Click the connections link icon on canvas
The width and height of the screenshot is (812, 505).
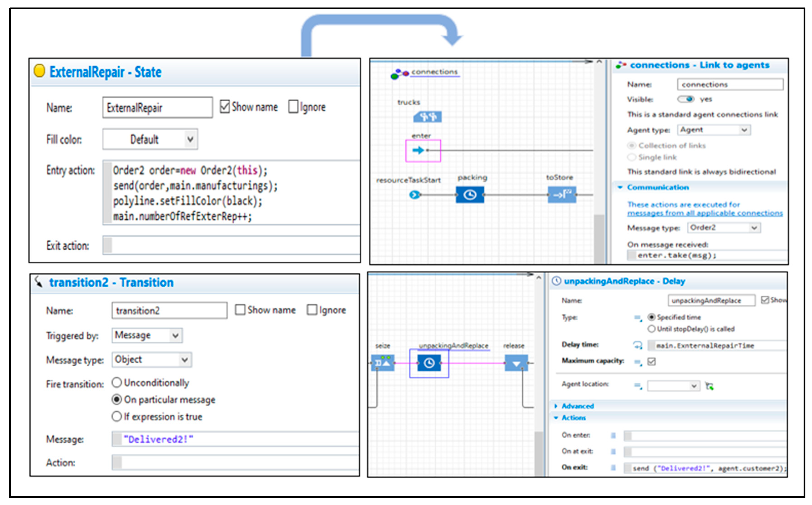400,74
